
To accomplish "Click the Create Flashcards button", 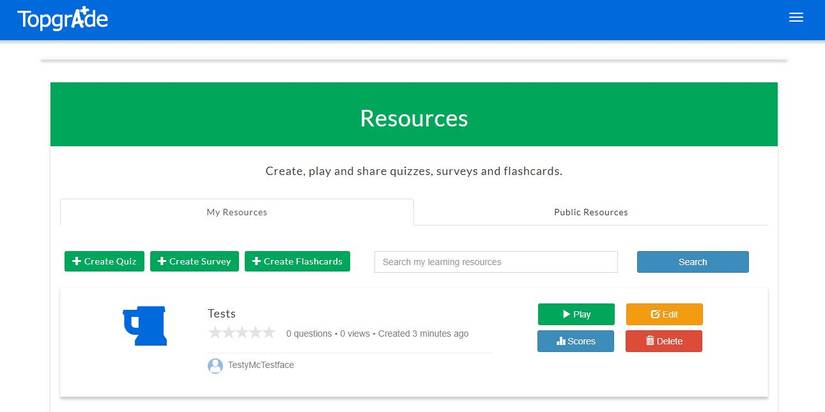I will click(297, 262).
